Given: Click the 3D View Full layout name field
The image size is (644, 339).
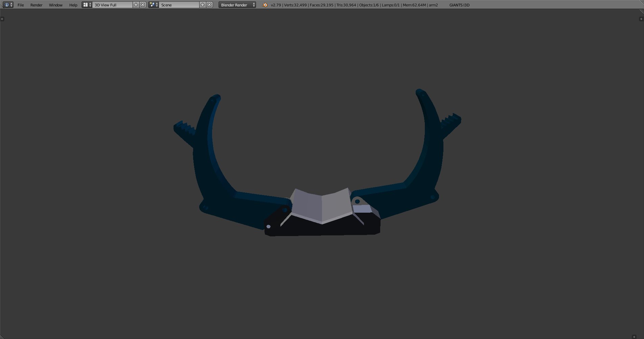Looking at the screenshot, I should [112, 5].
